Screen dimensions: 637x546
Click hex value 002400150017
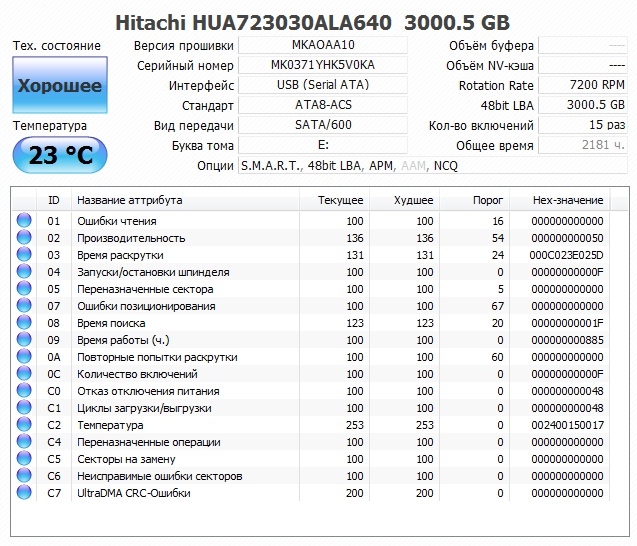(x=568, y=425)
